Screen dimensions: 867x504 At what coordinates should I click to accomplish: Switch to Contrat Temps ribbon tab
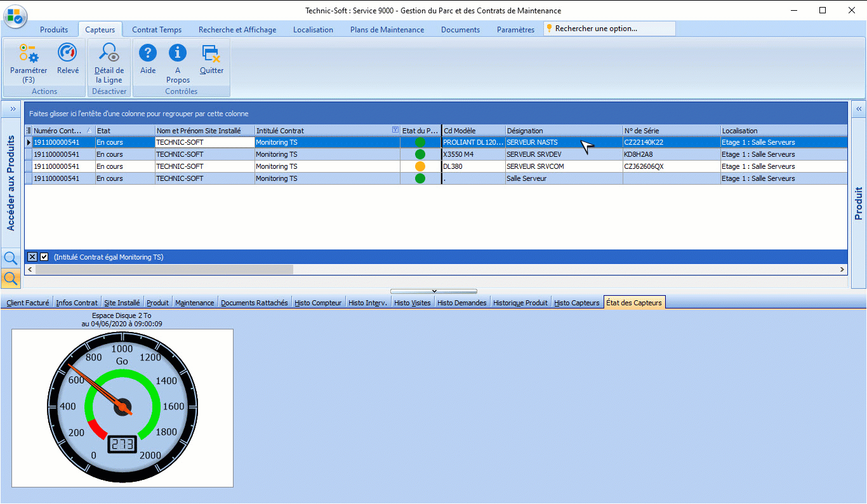click(x=157, y=30)
